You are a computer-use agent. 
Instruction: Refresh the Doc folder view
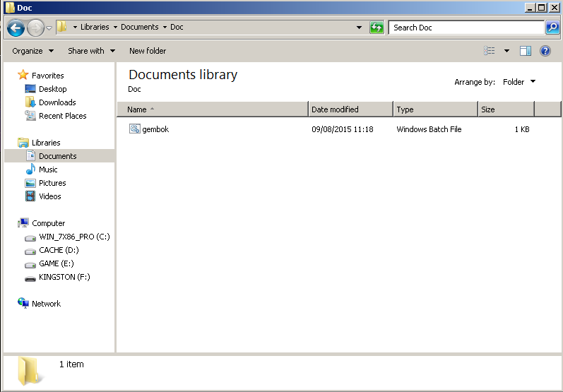coord(377,28)
